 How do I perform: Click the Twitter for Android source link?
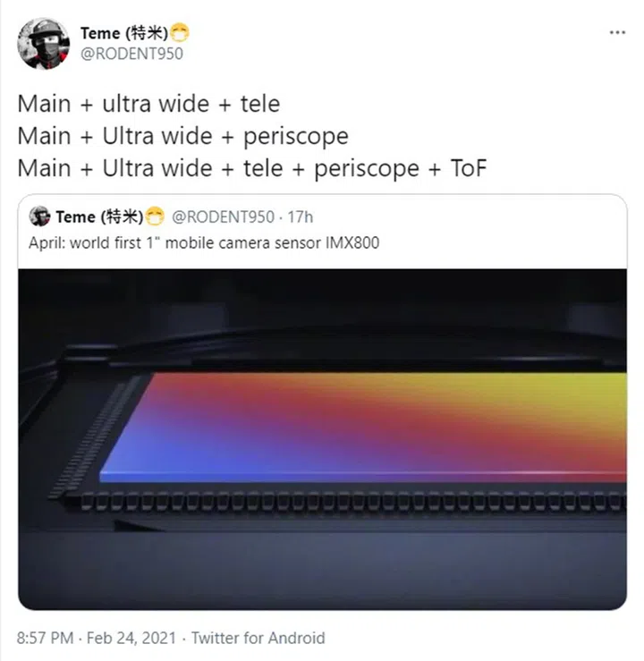258,638
